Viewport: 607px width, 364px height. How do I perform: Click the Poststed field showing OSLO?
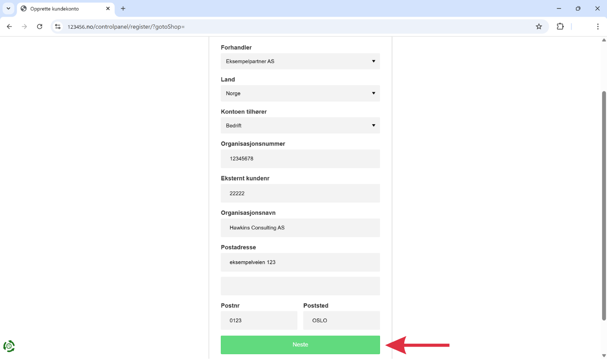[342, 320]
